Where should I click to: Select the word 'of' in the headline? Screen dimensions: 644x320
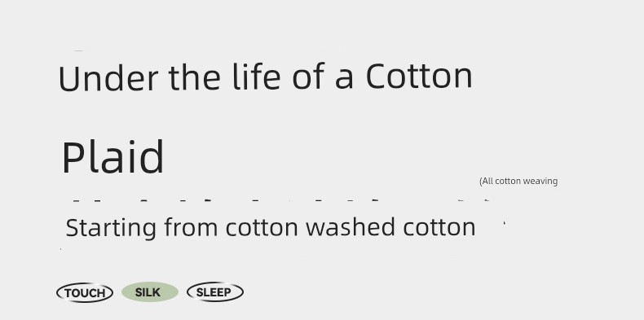(x=308, y=77)
